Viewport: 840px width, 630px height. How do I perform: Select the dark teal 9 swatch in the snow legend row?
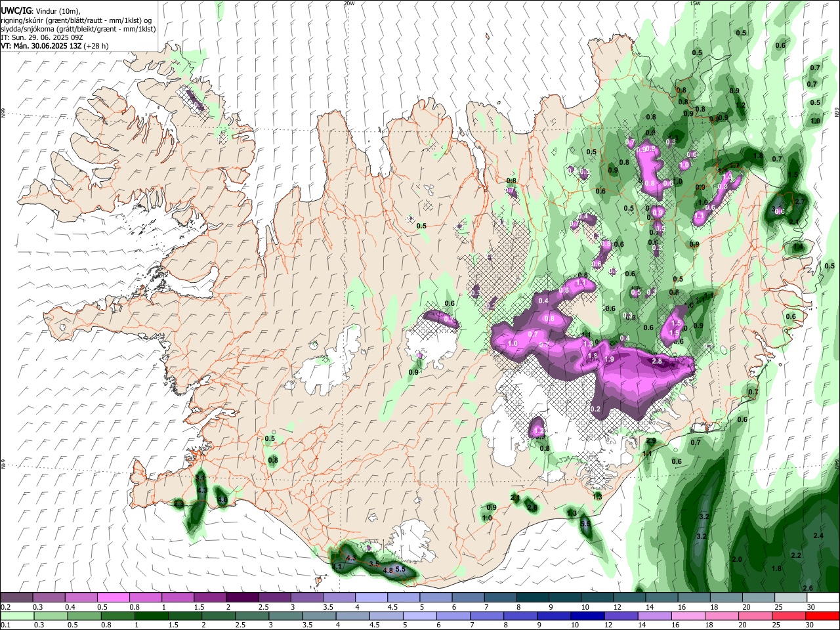564,597
